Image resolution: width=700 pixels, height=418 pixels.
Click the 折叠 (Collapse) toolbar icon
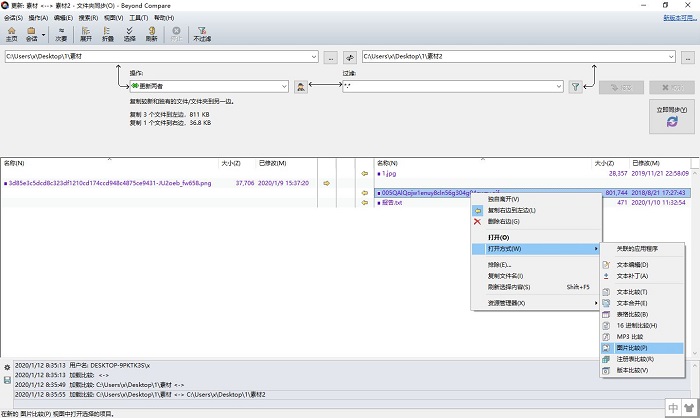(108, 34)
